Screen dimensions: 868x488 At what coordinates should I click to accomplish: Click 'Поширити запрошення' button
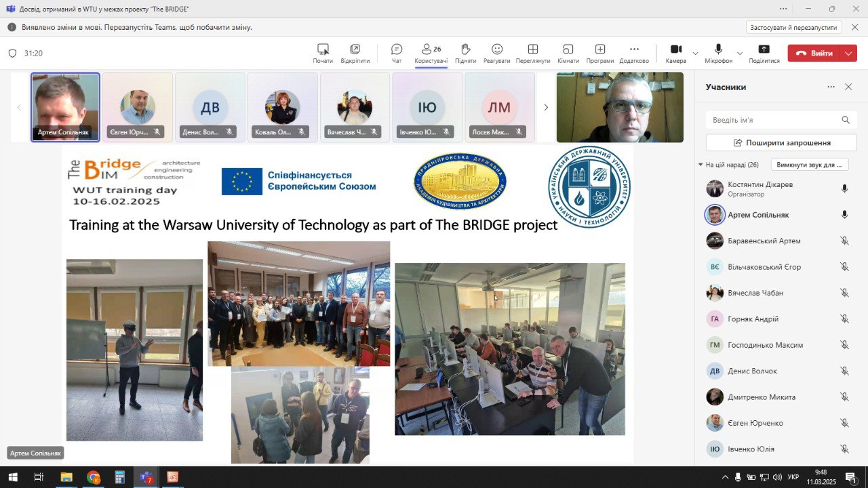click(781, 143)
